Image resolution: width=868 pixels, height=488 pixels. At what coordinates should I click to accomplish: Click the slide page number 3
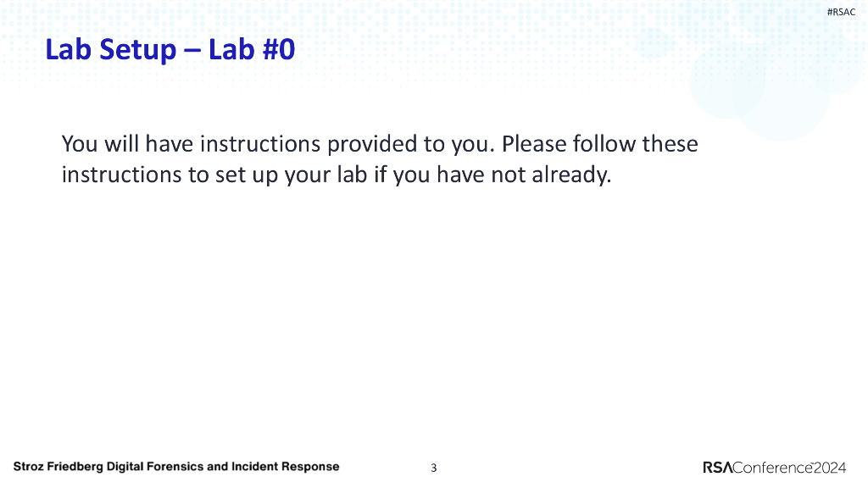[433, 468]
